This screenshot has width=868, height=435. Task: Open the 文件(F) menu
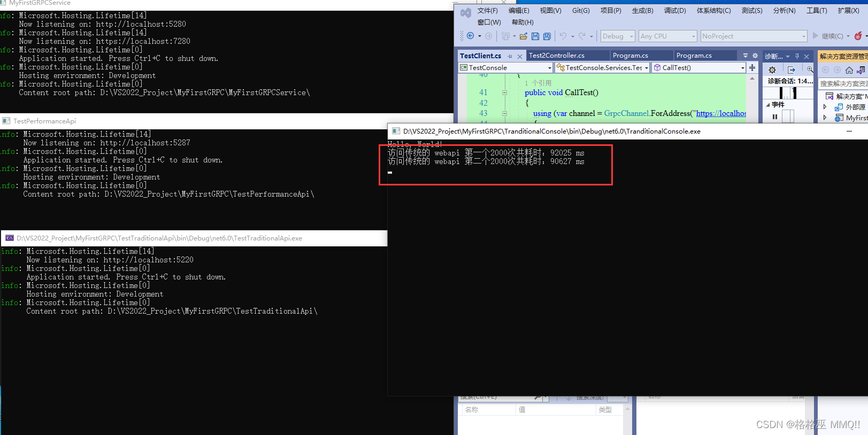(x=488, y=11)
